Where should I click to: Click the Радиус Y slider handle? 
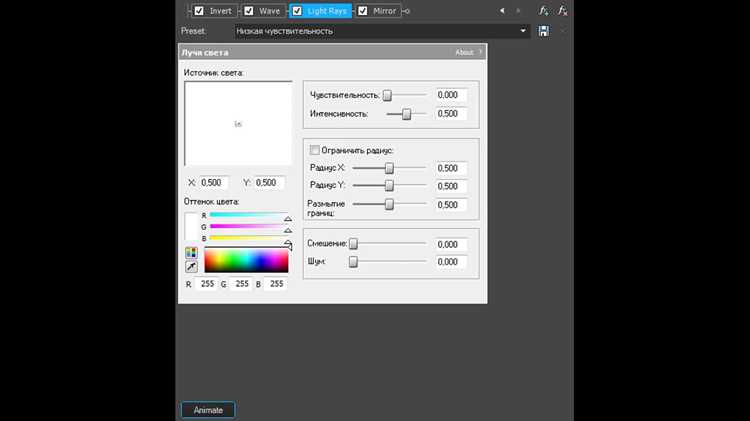(389, 185)
